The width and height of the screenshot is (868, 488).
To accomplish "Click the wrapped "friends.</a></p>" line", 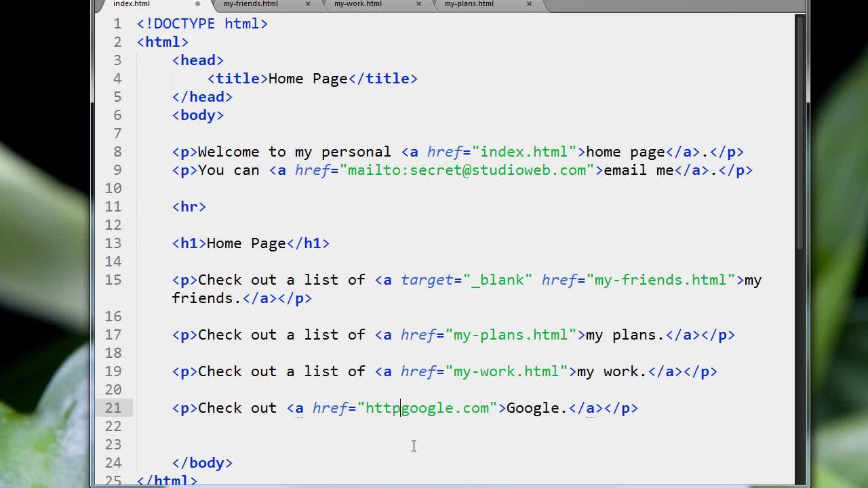I will click(x=242, y=298).
